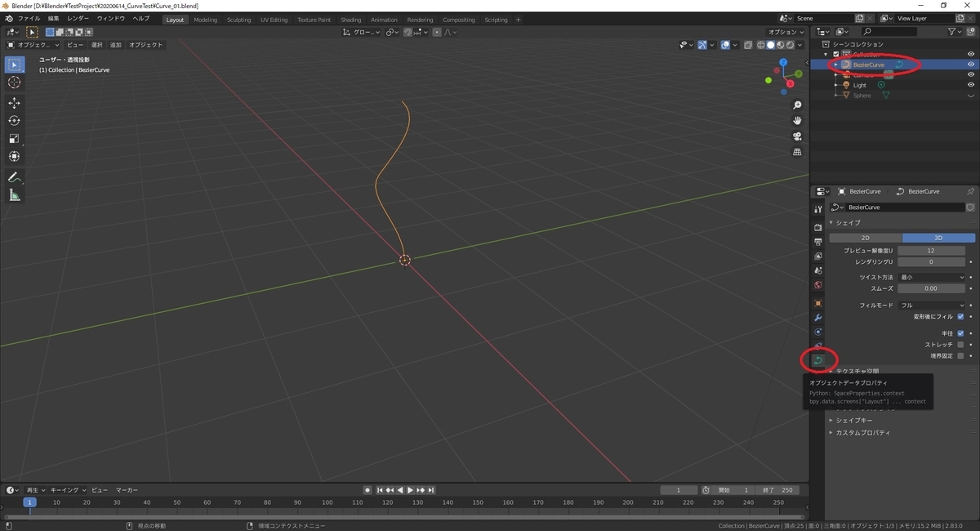Select the Measure ruler tool

15,195
